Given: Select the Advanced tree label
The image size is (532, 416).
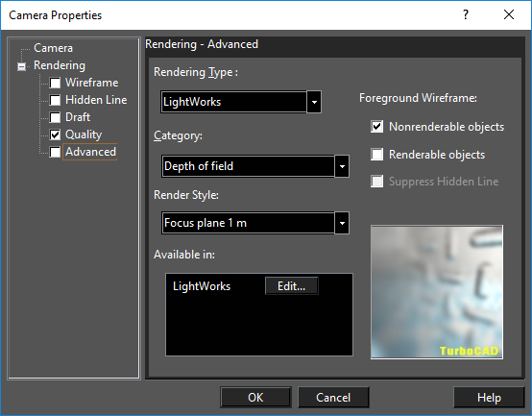Looking at the screenshot, I should click(x=90, y=152).
